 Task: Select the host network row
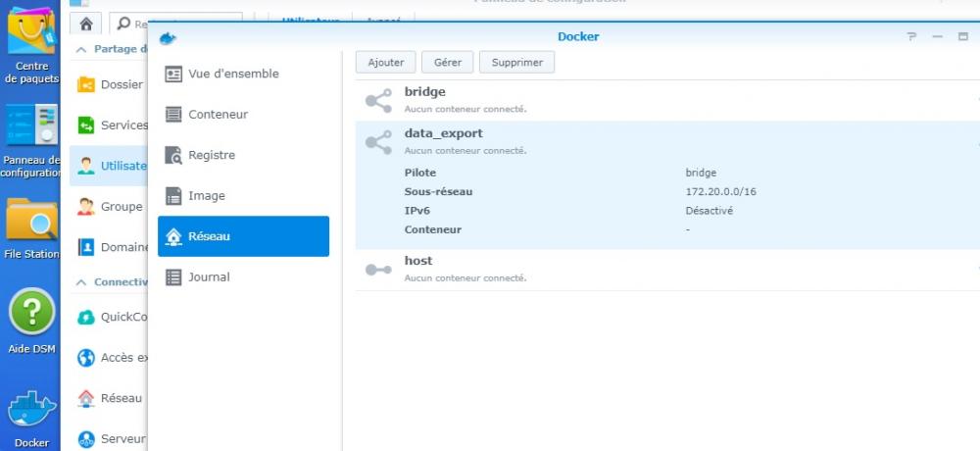(667, 270)
